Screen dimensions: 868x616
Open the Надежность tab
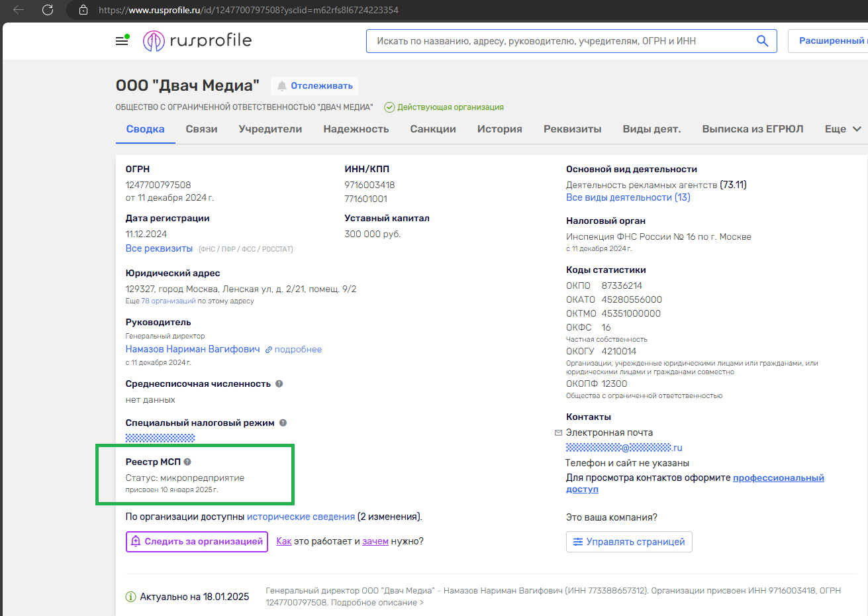click(x=356, y=129)
